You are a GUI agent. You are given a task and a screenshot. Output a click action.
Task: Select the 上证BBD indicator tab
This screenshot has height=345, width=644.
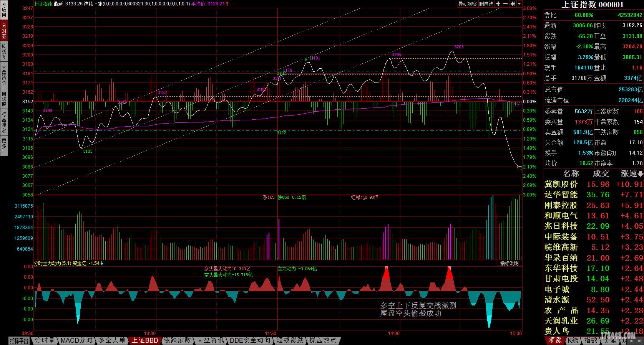[x=145, y=340]
